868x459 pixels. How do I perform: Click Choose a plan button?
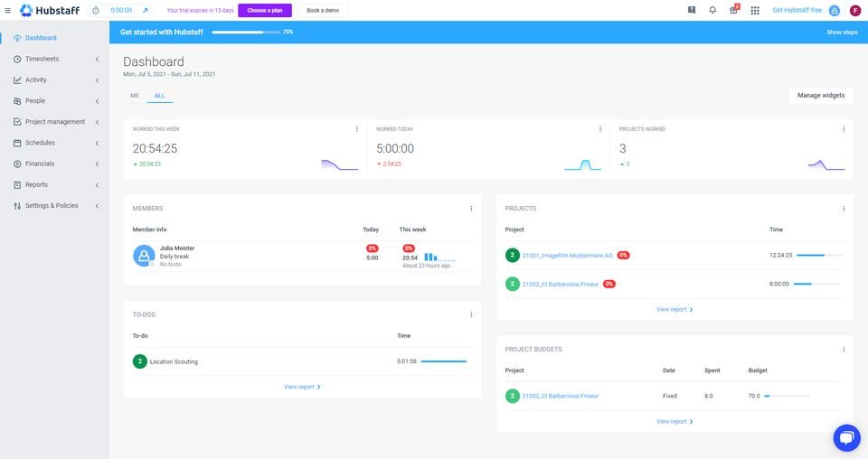[265, 10]
